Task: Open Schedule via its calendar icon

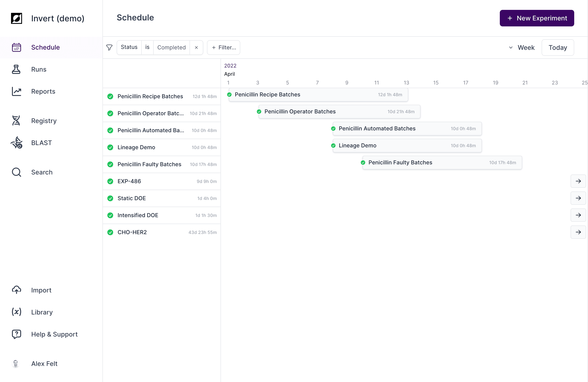Action: click(17, 47)
